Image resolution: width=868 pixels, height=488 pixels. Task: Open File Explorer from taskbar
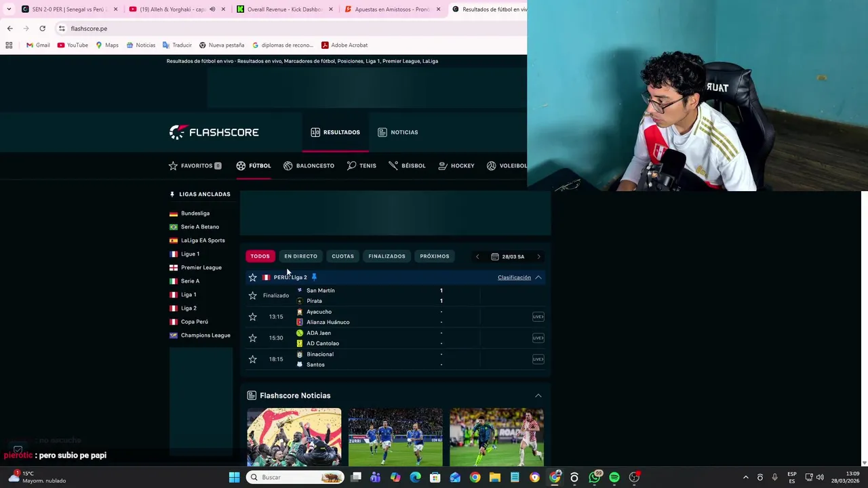(495, 477)
